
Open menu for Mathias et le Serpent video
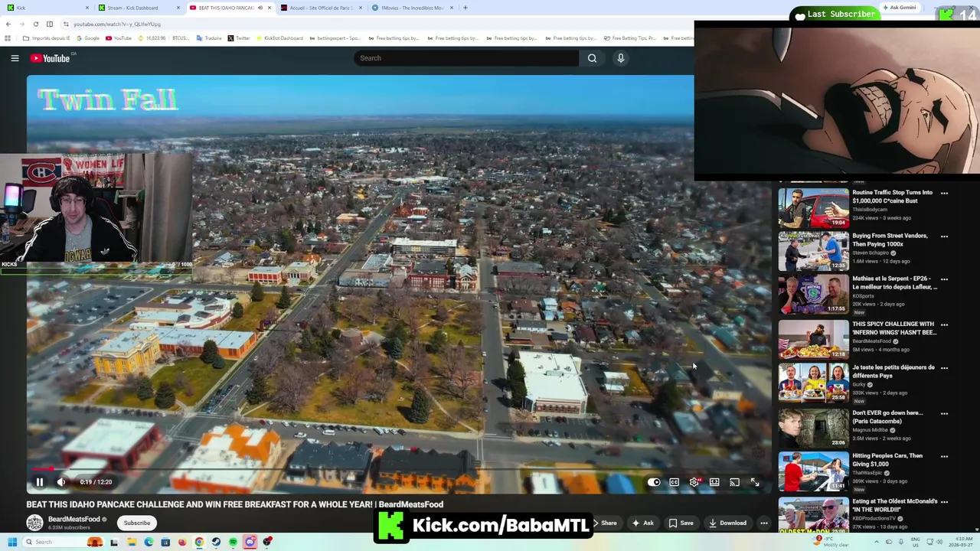coord(944,279)
